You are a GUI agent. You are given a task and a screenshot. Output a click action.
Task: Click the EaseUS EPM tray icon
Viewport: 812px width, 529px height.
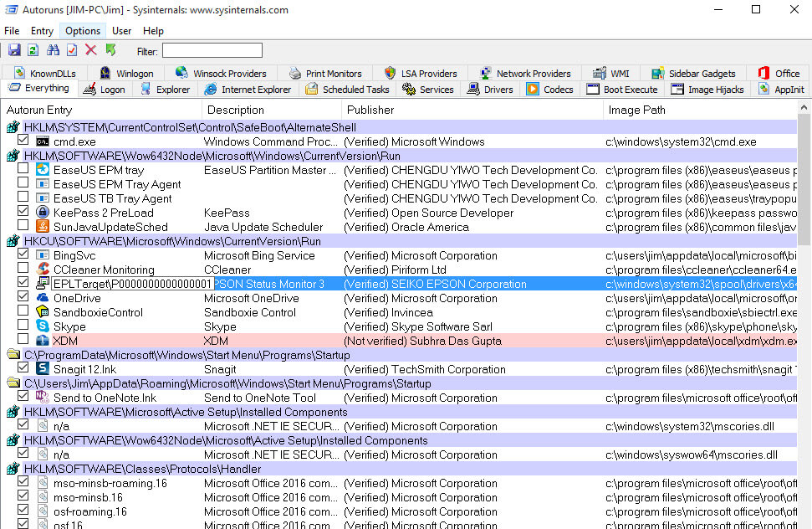[43, 169]
